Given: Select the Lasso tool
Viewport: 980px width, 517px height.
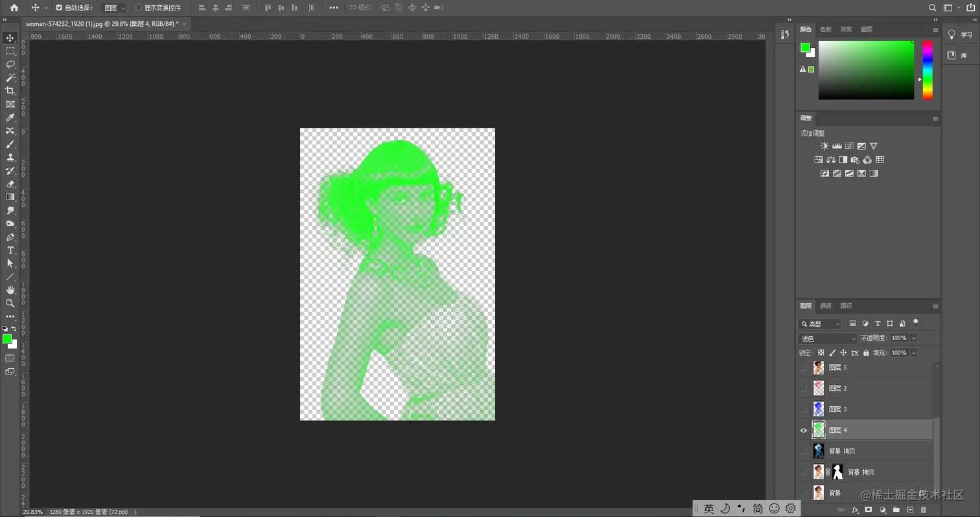Looking at the screenshot, I should 10,64.
